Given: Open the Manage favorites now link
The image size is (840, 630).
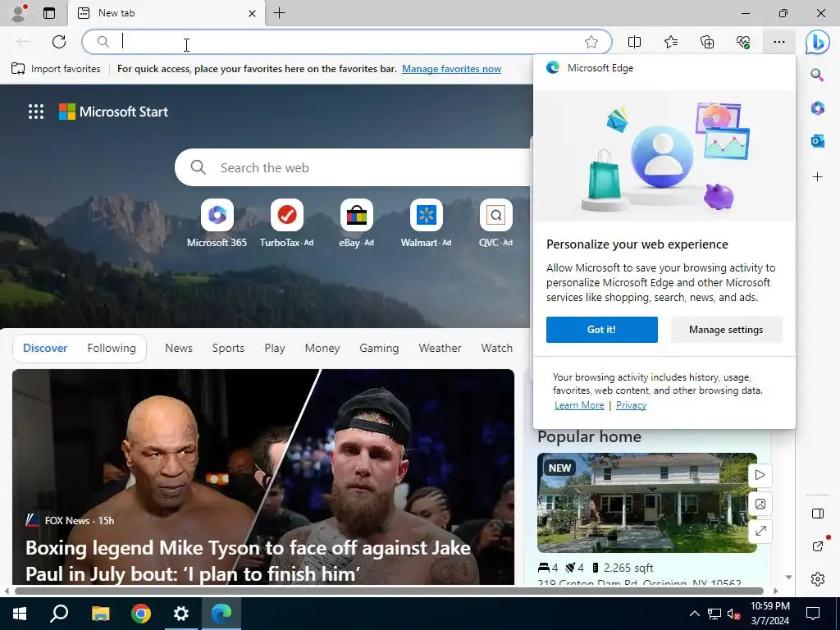Looking at the screenshot, I should (x=452, y=69).
